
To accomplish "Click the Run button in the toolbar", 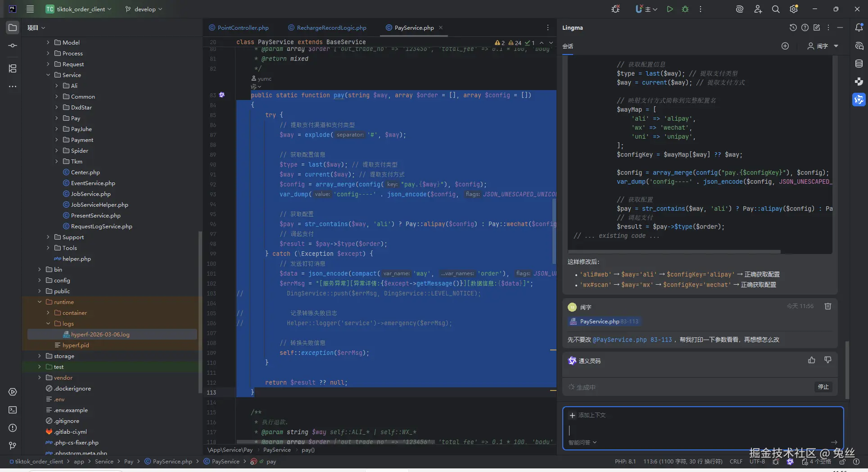I will [x=670, y=9].
